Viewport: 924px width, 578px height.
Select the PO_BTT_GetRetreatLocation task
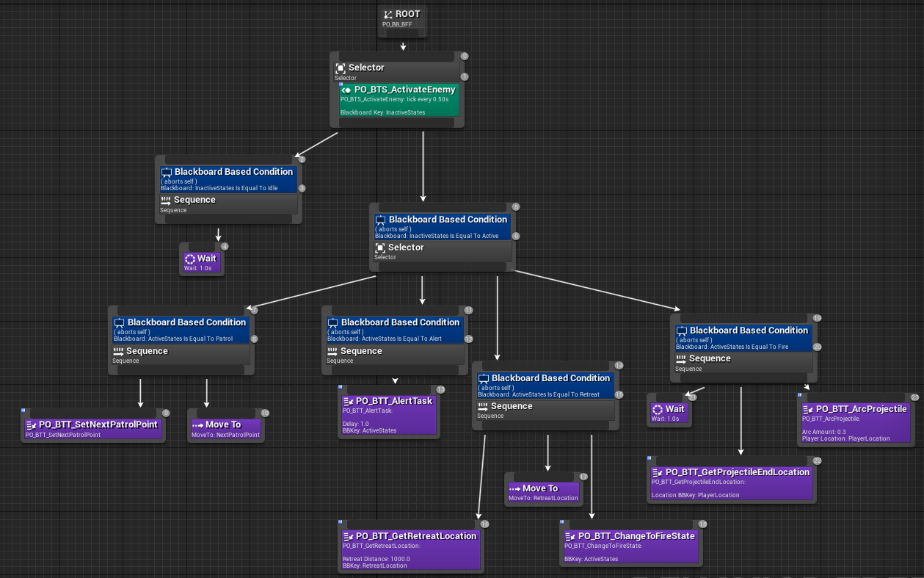click(x=411, y=549)
